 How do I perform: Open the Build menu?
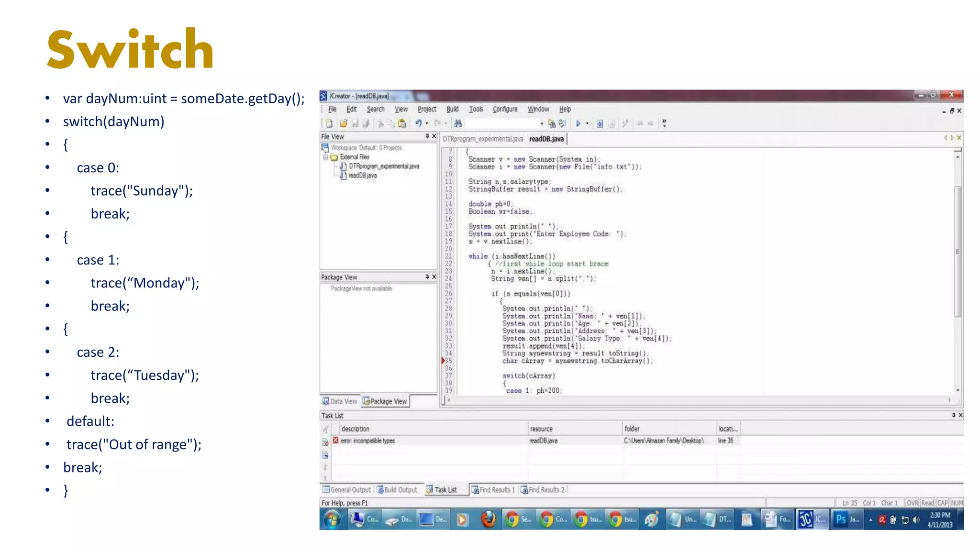452,109
